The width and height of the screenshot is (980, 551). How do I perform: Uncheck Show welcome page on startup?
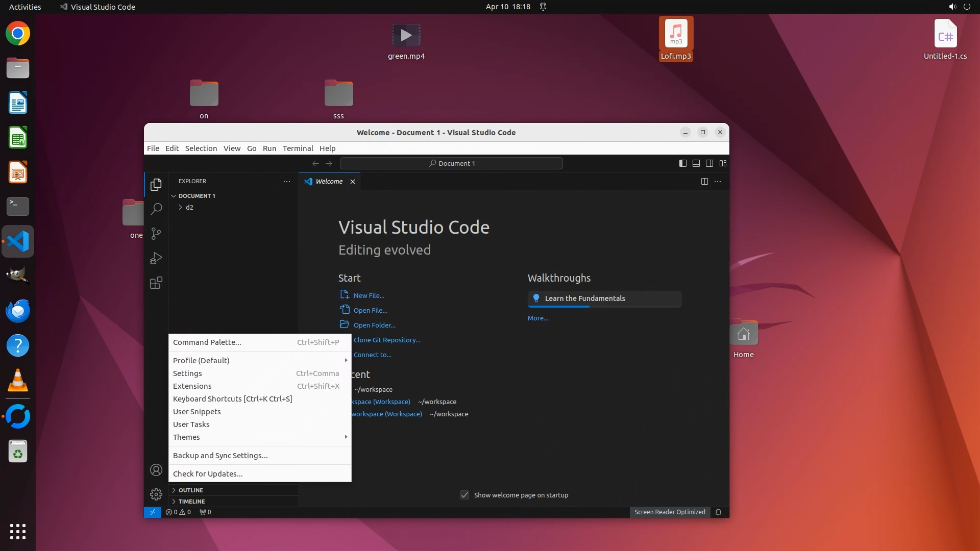click(464, 495)
